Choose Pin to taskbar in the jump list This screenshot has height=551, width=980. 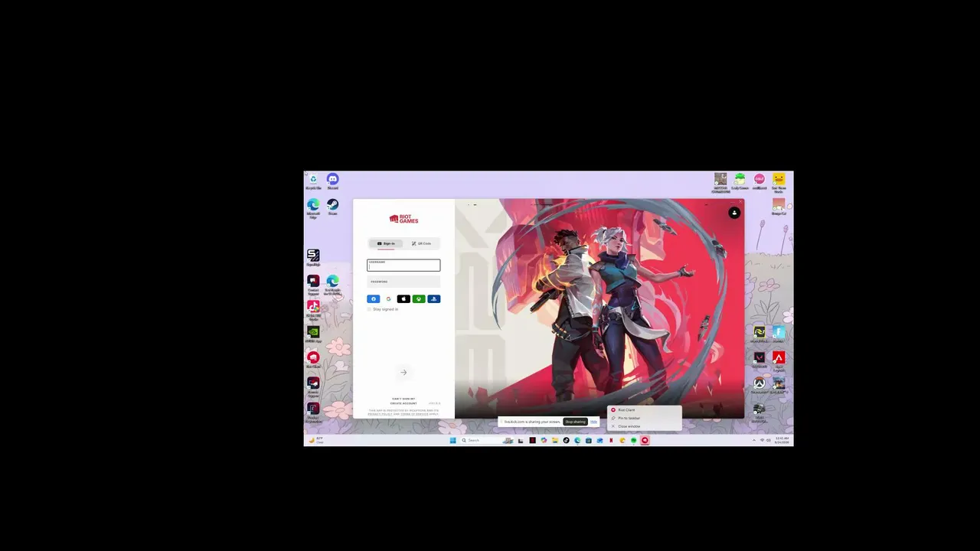tap(644, 418)
